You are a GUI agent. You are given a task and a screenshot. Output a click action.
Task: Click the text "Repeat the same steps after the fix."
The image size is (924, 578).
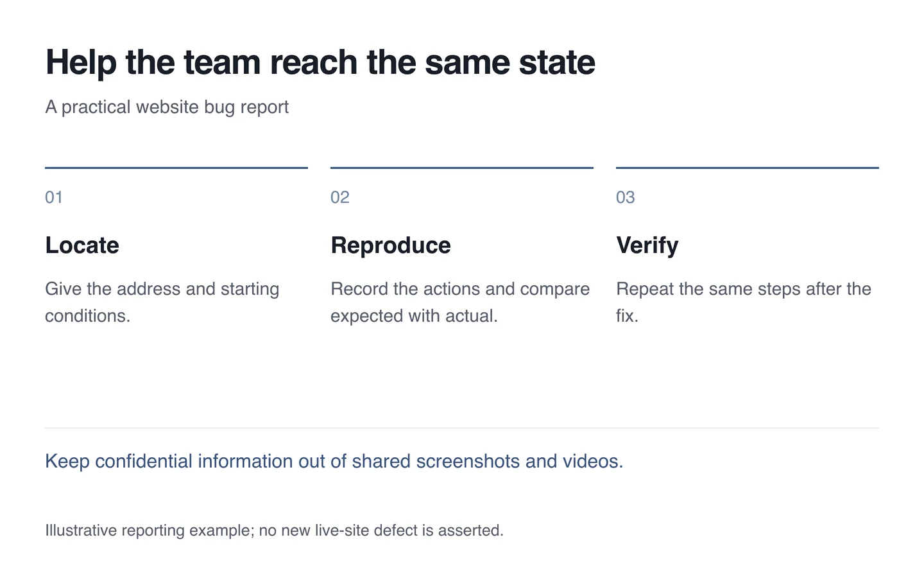tap(744, 302)
